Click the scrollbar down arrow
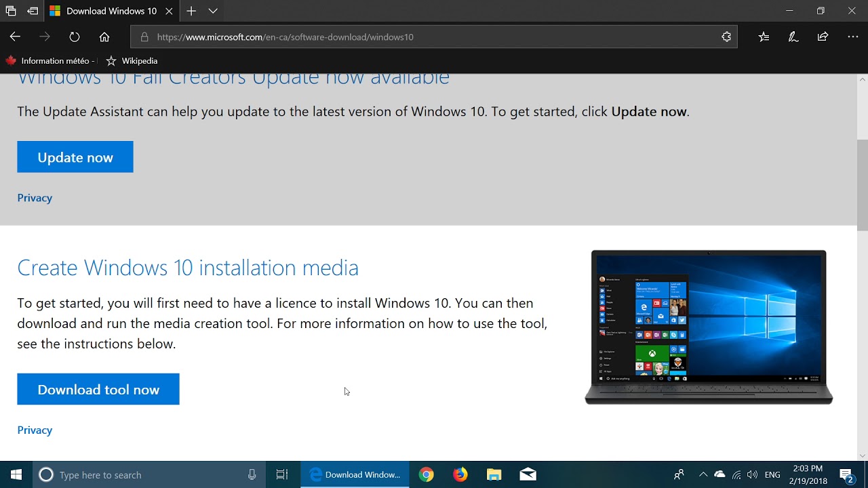The image size is (868, 488). tap(863, 455)
